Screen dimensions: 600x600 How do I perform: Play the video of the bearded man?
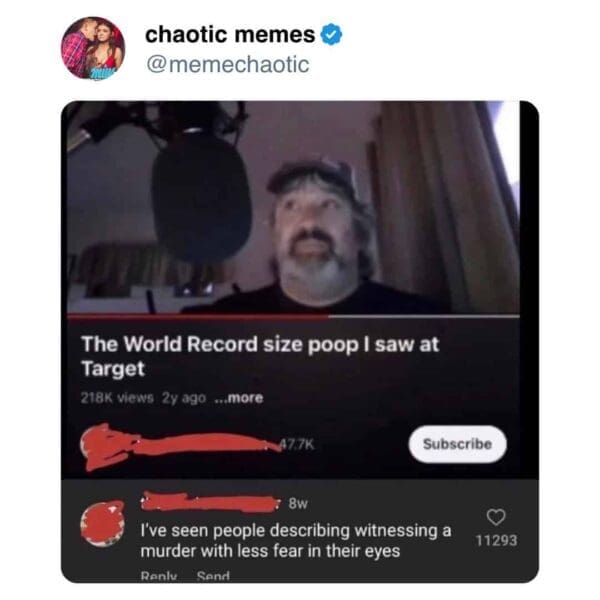pos(293,207)
